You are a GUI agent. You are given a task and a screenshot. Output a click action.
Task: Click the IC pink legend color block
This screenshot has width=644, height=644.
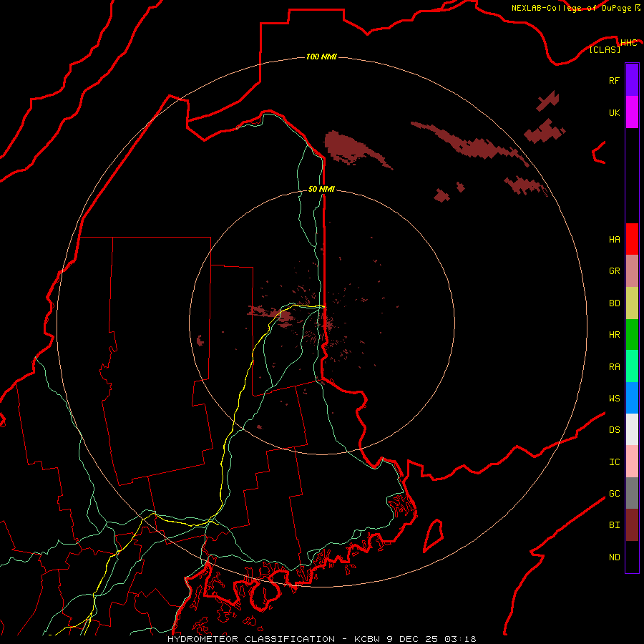coord(632,462)
